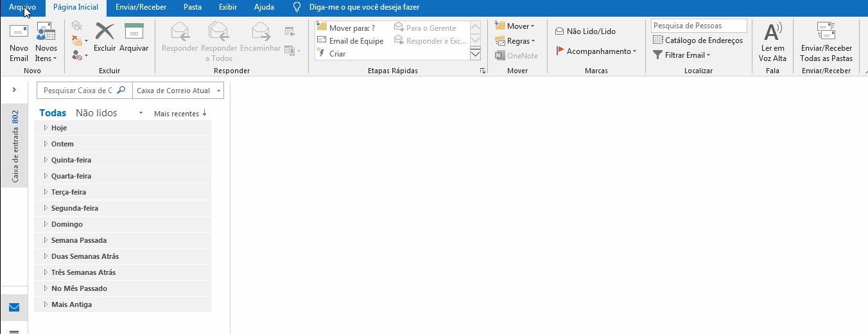Viewport: 868px width, 334px height.
Task: Click the Caixa de entrada 802 folder
Action: tap(15, 146)
